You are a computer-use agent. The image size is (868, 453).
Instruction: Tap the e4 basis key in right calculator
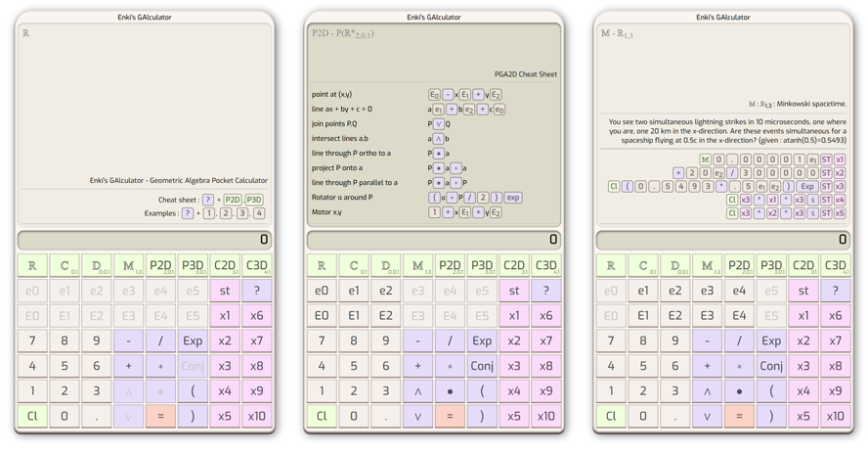[739, 291]
